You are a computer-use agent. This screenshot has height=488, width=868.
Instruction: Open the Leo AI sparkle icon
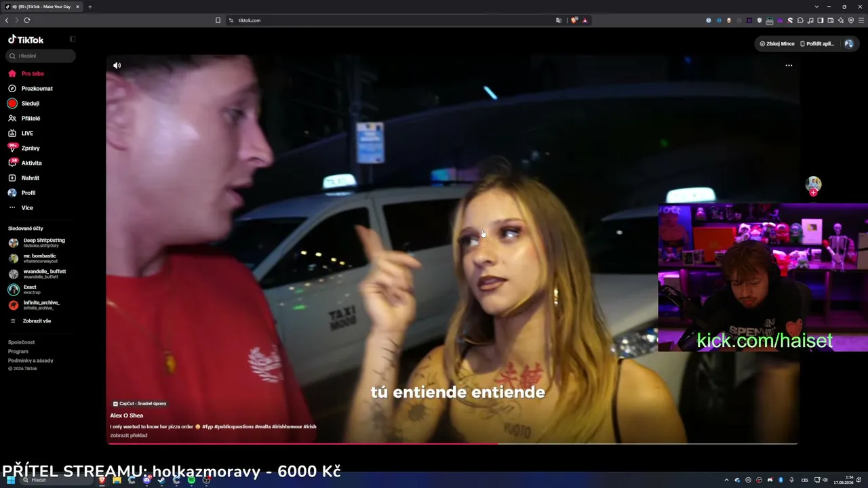click(x=841, y=20)
